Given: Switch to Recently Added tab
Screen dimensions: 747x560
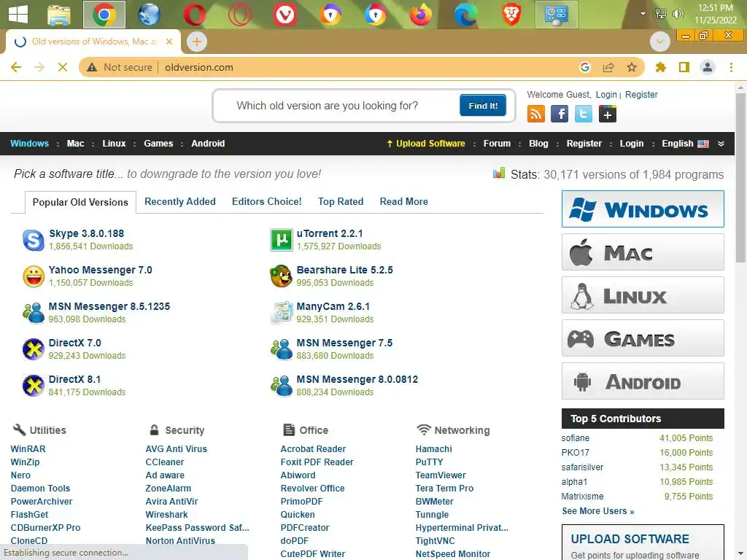Looking at the screenshot, I should (x=180, y=201).
